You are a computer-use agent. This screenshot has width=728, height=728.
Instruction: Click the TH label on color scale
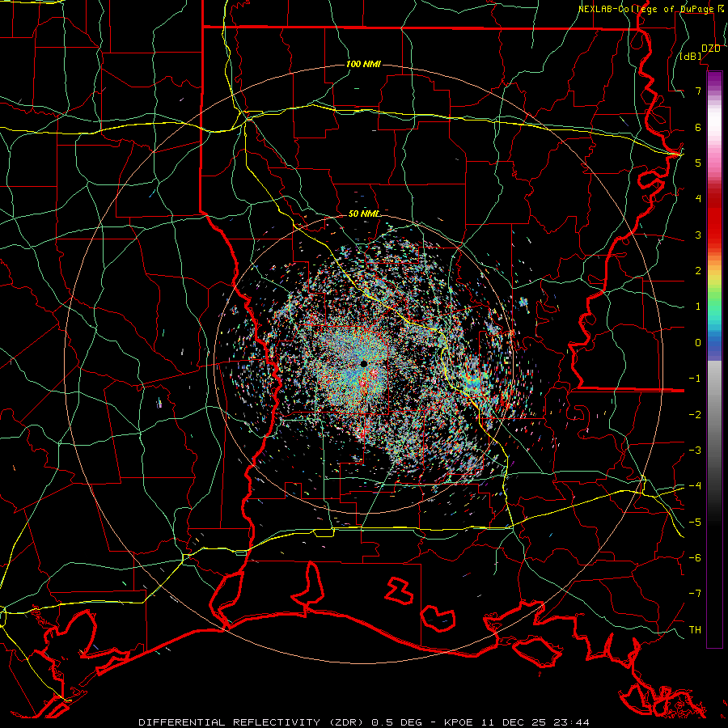695,630
